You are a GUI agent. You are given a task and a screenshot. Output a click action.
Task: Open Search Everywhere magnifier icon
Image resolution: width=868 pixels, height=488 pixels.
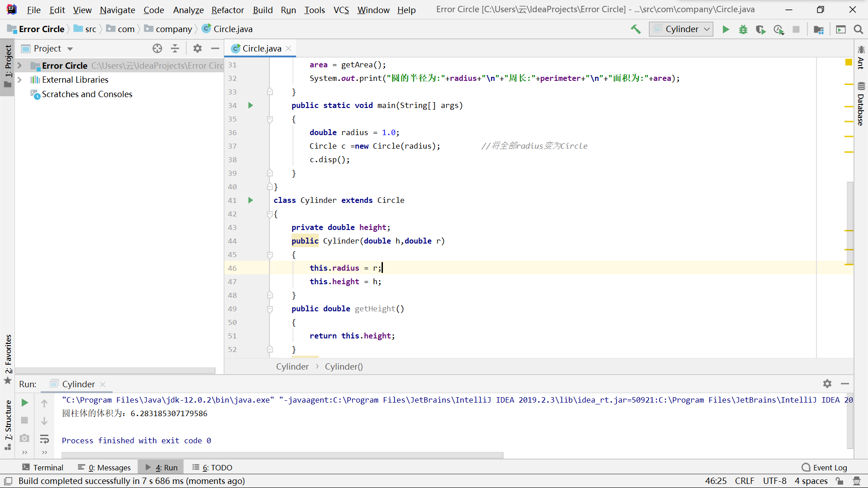coord(858,29)
